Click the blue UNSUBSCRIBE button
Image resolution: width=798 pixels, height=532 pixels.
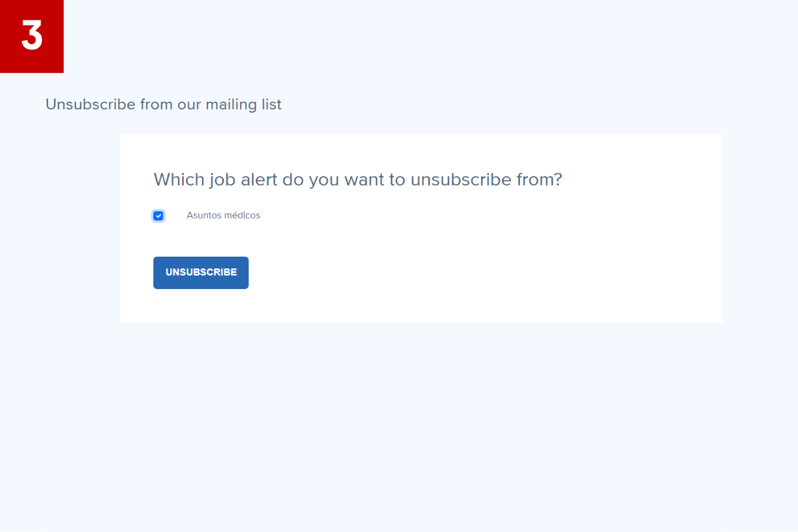tap(201, 273)
